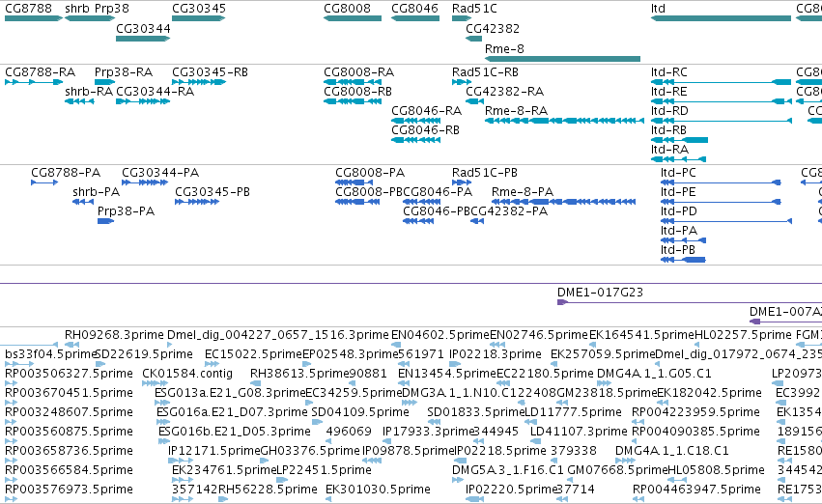This screenshot has width=822, height=504.
Task: Click transcript Rme-8-RA
Action: 564,121
